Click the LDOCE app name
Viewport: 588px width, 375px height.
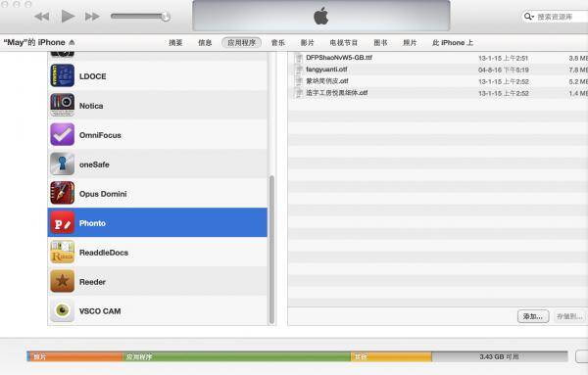93,76
